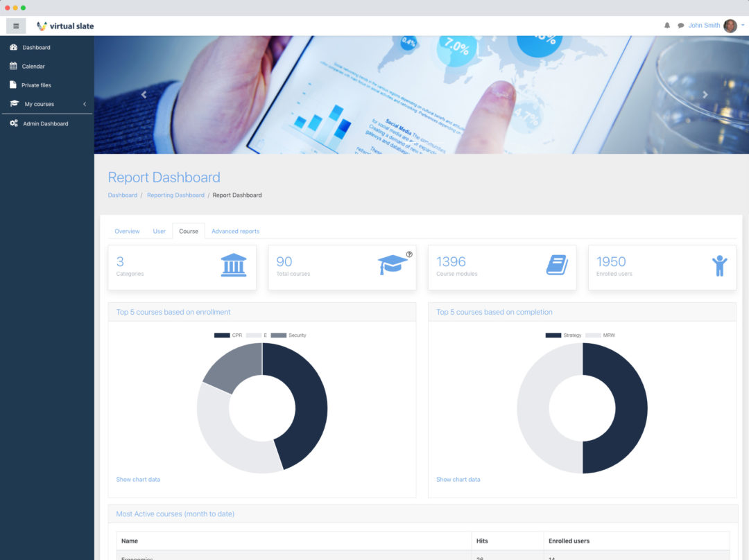Switch to the User tab
The image size is (749, 560).
coord(160,231)
